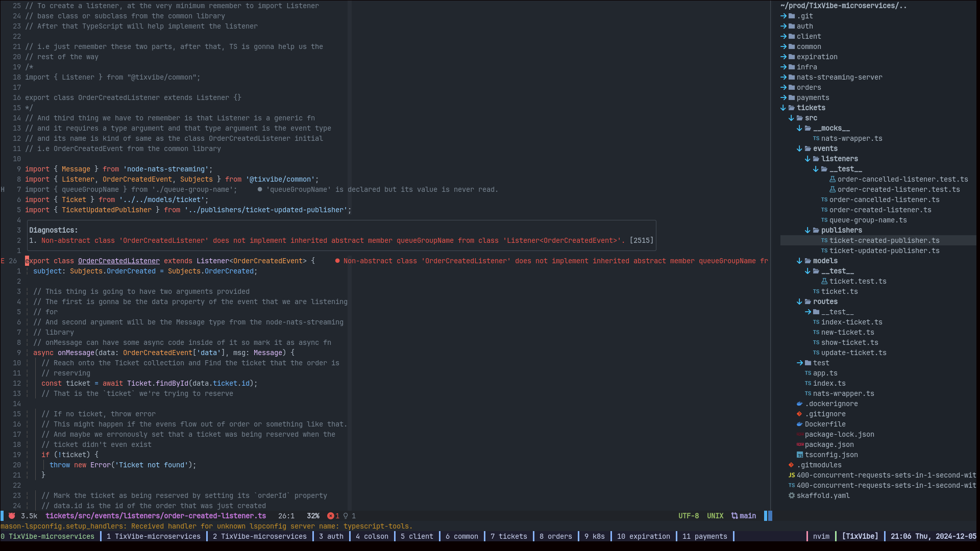Click the .gitignore git icon
This screenshot has height=551, width=980.
[799, 414]
